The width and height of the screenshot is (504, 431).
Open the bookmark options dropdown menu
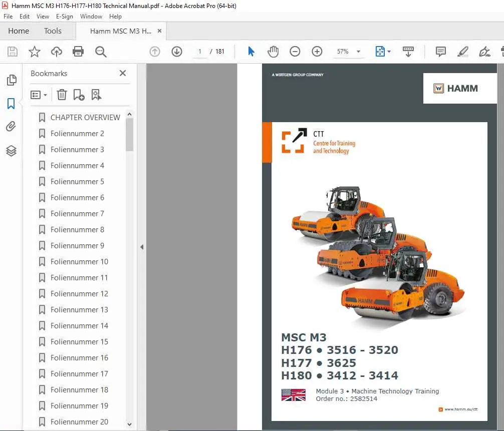(39, 95)
